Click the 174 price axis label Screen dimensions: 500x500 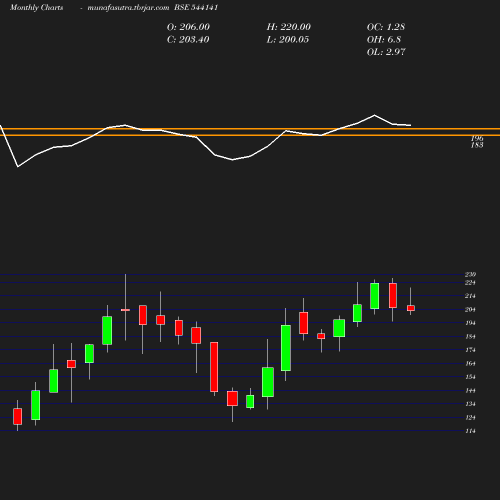coord(470,350)
